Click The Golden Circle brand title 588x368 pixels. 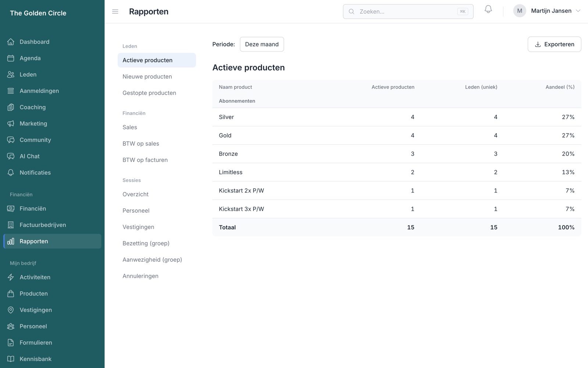tap(38, 13)
